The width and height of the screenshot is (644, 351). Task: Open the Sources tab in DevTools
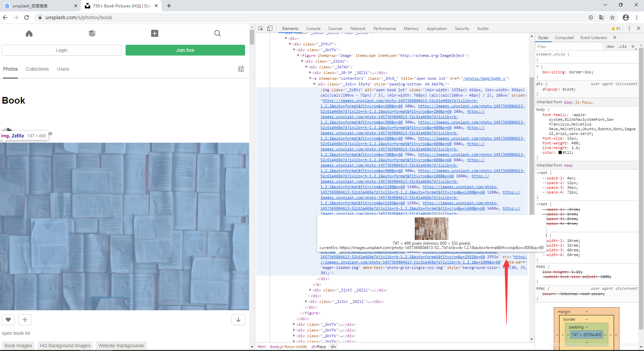tap(335, 29)
